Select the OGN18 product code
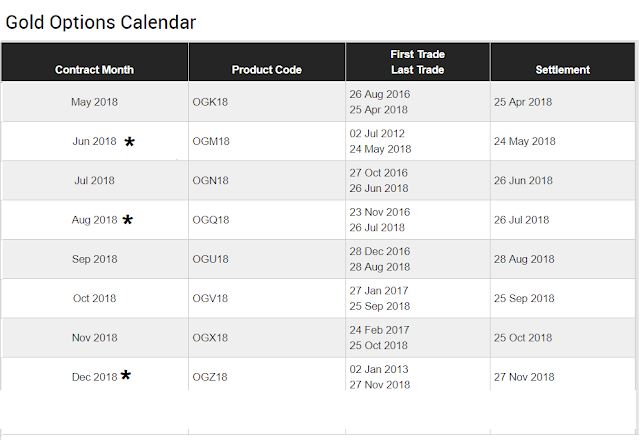Image resolution: width=640 pixels, height=440 pixels. coord(211,181)
